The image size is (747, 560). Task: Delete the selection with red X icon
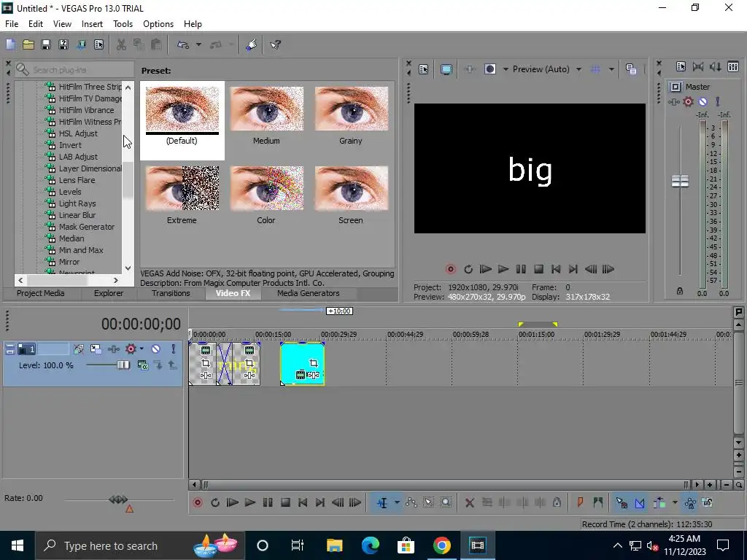pyautogui.click(x=469, y=502)
